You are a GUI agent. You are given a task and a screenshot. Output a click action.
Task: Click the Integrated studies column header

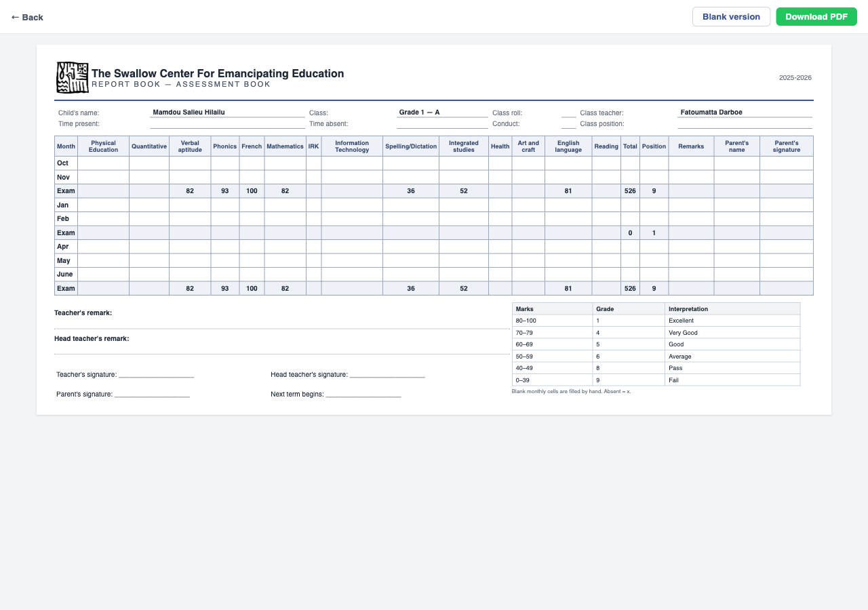click(x=464, y=146)
